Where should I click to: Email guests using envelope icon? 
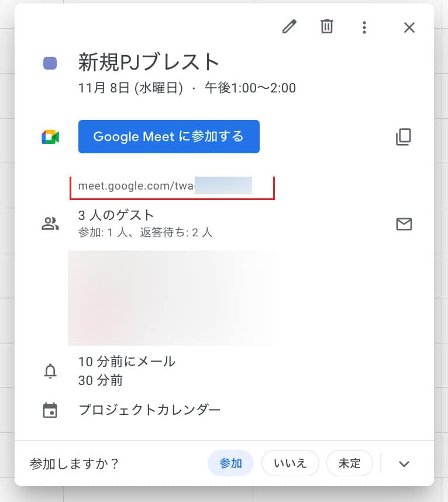[404, 224]
